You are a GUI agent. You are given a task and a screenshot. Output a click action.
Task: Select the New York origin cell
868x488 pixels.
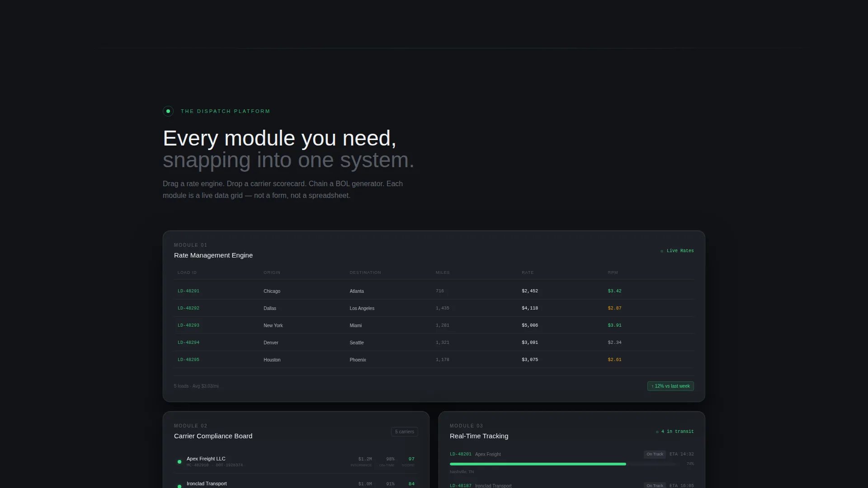point(273,326)
